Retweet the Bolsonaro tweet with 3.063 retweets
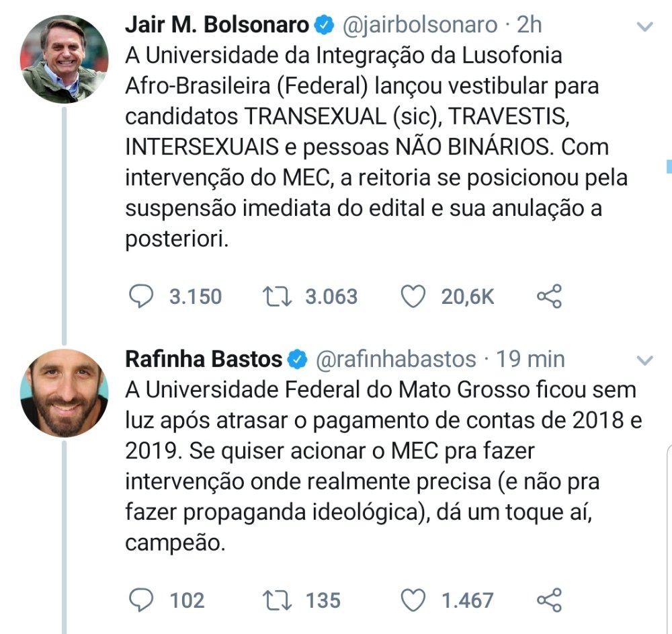The height and width of the screenshot is (634, 672). coord(279,296)
